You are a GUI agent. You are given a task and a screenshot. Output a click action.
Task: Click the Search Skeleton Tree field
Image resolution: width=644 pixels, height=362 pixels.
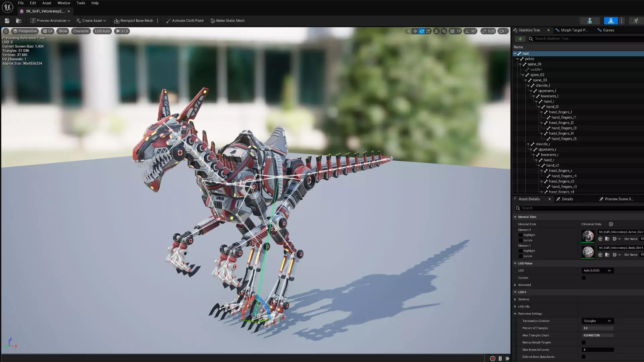tap(586, 39)
